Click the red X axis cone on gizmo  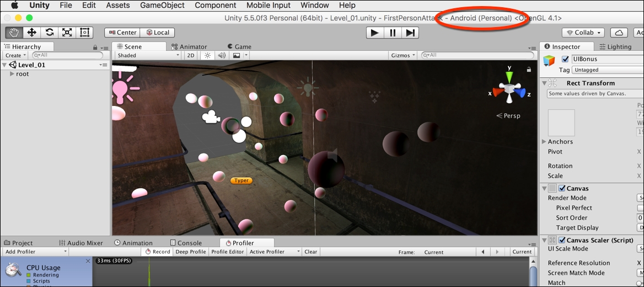[498, 92]
